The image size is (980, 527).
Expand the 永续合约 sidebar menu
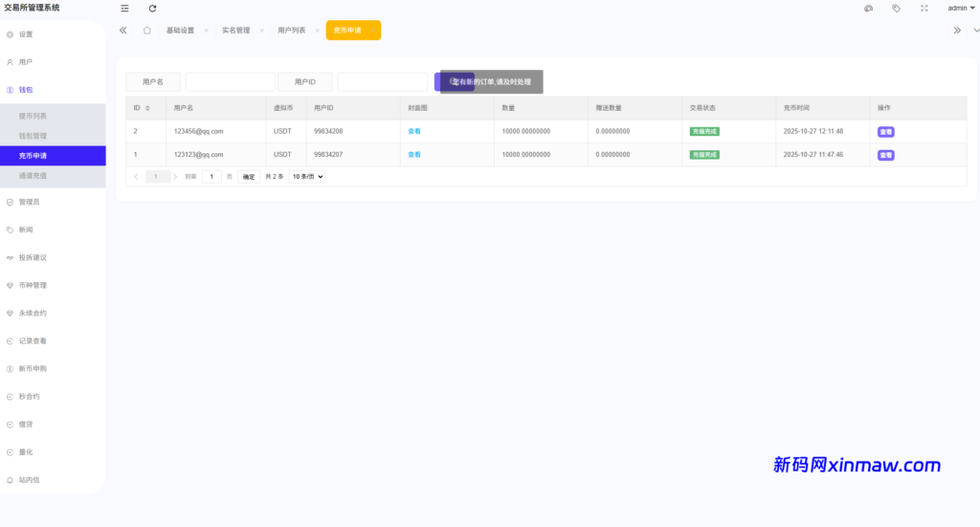pos(33,313)
